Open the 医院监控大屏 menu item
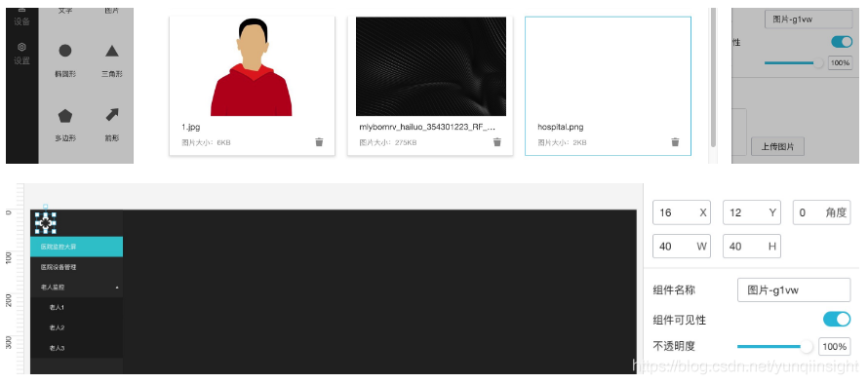Screen dimensions: 868x384 point(76,247)
